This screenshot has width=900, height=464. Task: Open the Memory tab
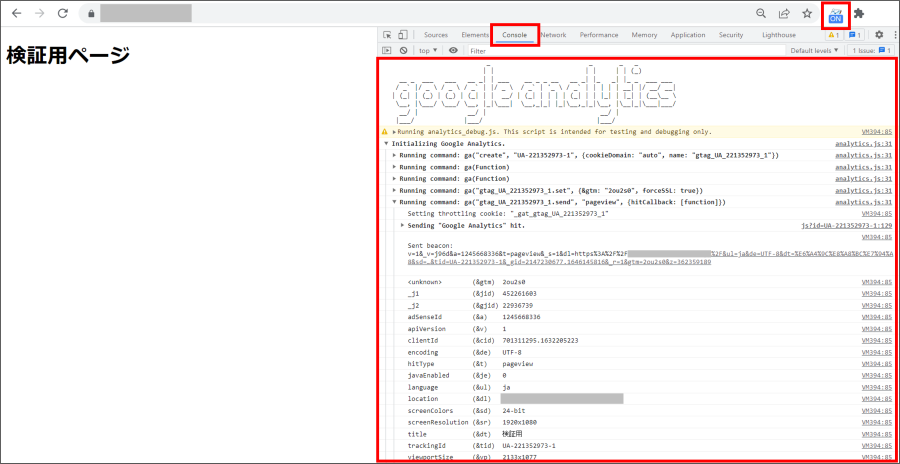point(645,35)
